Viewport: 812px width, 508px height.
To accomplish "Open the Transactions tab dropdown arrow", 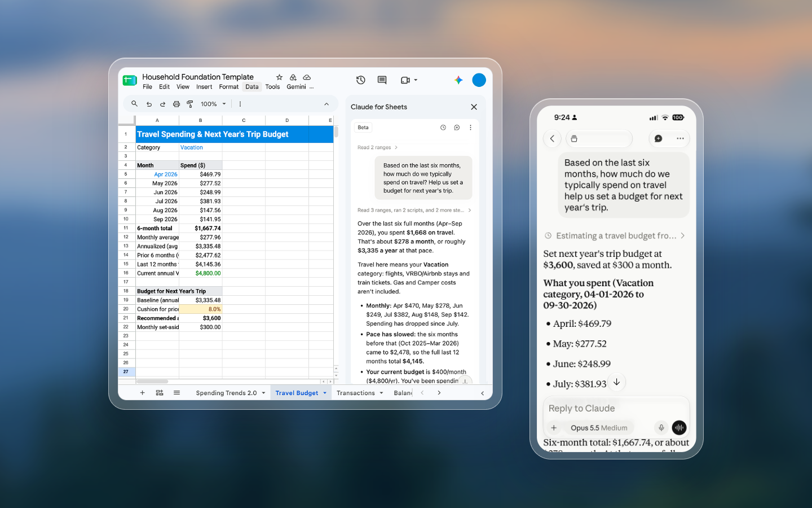I will click(x=381, y=393).
